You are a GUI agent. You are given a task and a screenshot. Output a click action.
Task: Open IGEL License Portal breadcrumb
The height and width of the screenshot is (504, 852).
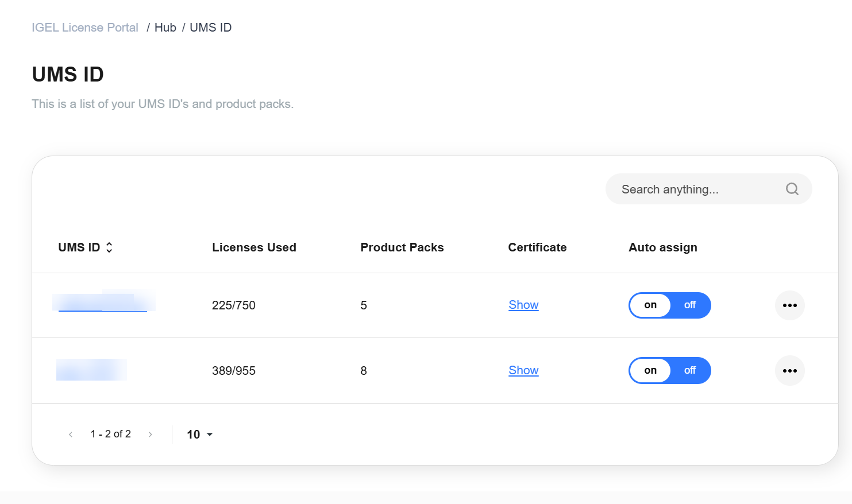click(85, 28)
